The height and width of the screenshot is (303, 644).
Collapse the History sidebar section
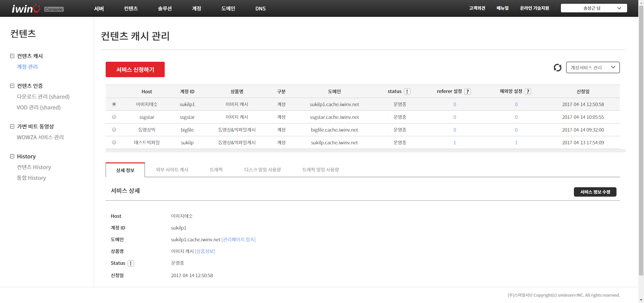tap(12, 156)
